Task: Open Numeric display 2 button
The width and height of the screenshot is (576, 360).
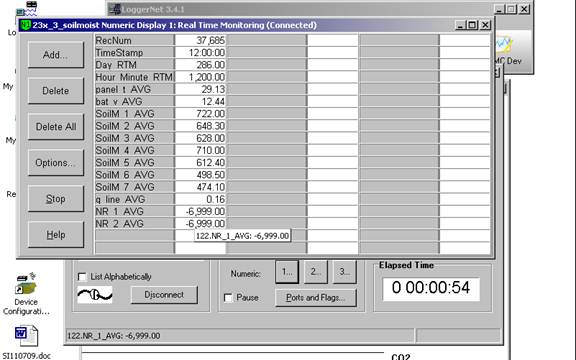Action: [316, 272]
